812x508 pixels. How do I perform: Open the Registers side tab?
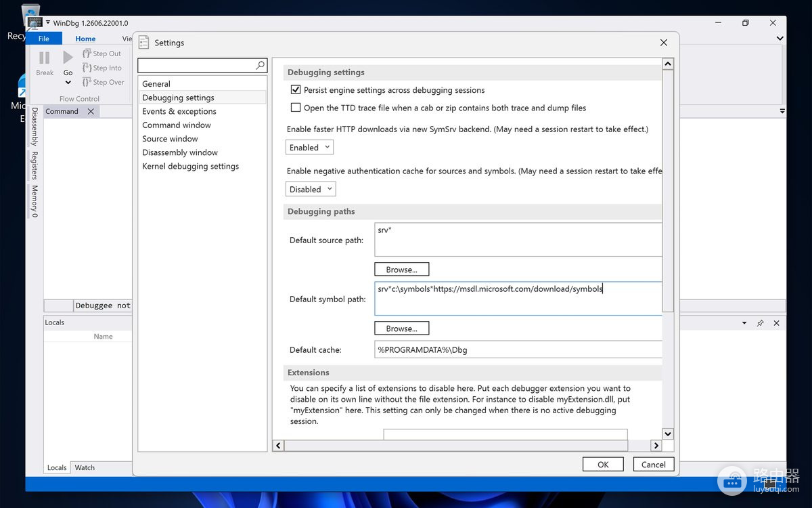34,165
